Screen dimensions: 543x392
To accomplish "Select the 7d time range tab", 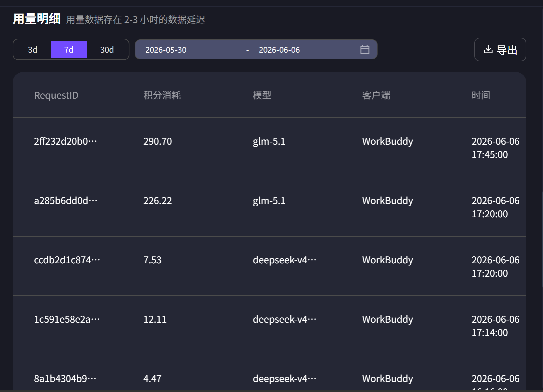I will 69,50.
